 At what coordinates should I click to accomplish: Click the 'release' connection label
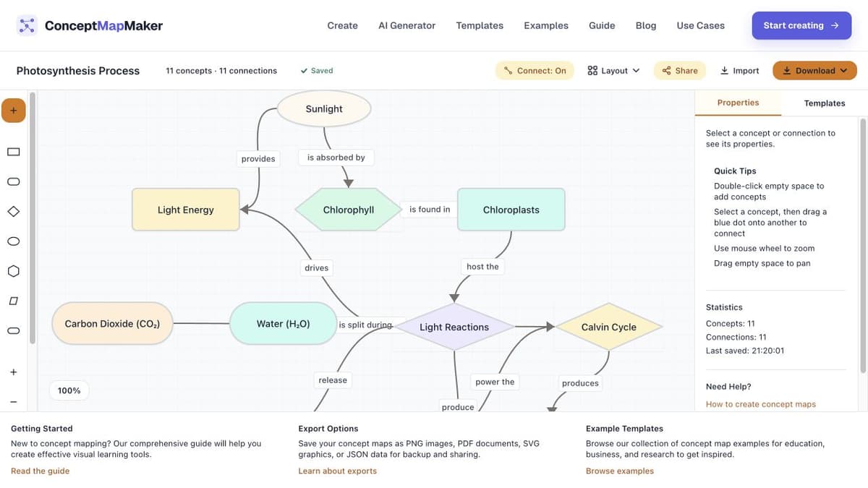coord(333,380)
